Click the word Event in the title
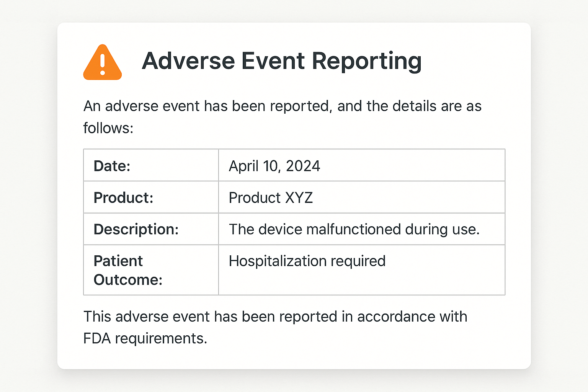This screenshot has height=392, width=588. pos(273,61)
